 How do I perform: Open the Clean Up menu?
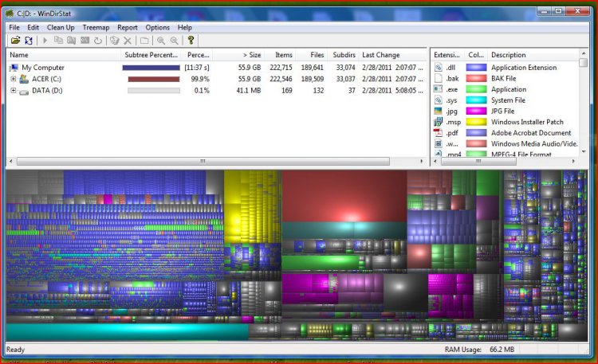point(61,27)
